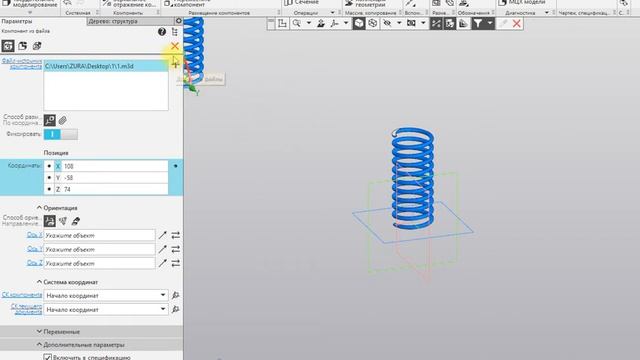Toggle the bullet marker beside Z coordinate
The height and width of the screenshot is (360, 640).
tap(49, 189)
